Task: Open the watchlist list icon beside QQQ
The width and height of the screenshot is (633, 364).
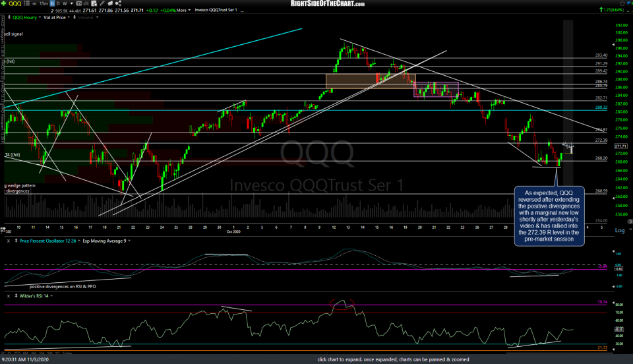Action: 26,3
